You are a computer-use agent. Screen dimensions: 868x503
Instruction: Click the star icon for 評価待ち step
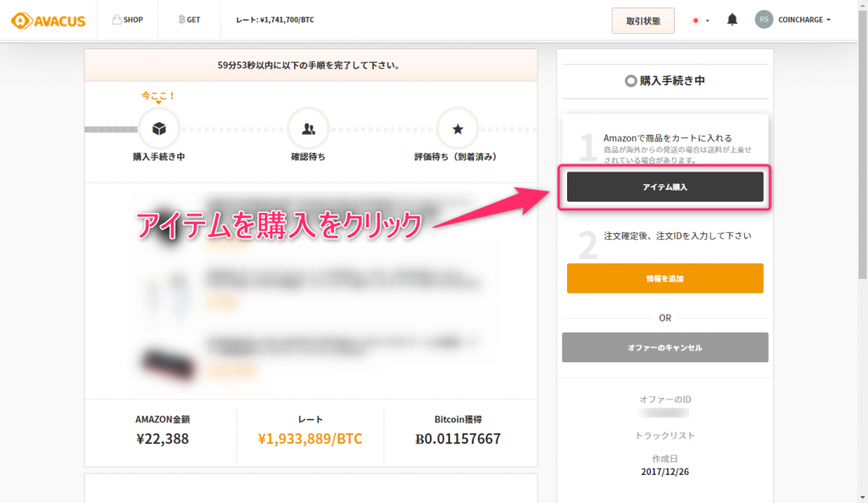point(458,129)
